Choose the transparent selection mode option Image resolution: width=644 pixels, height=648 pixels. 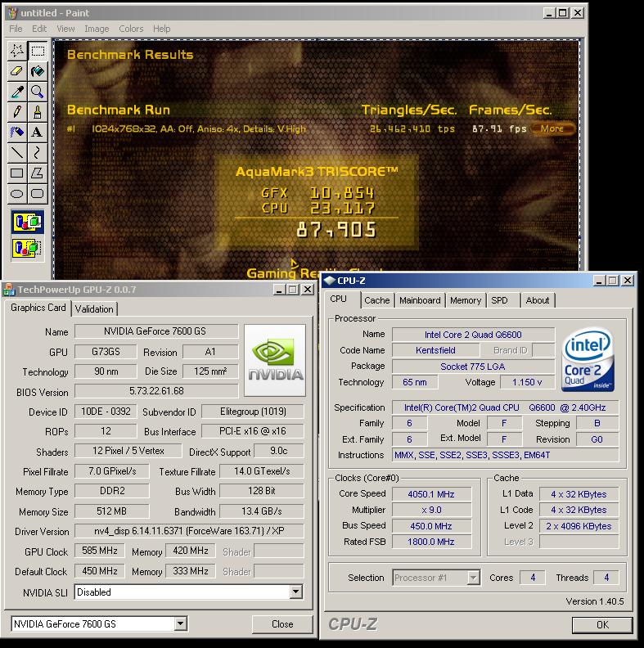(x=28, y=248)
